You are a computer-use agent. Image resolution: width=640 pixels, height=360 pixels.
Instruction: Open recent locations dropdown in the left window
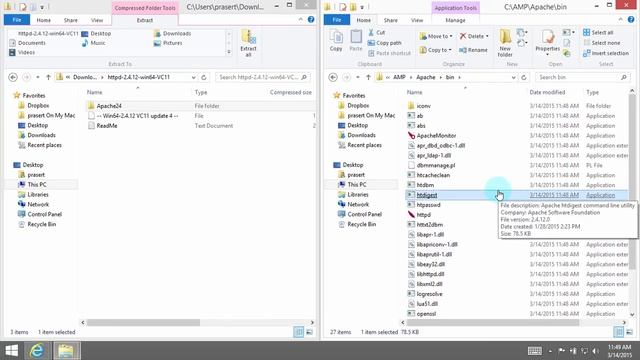pyautogui.click(x=38, y=77)
